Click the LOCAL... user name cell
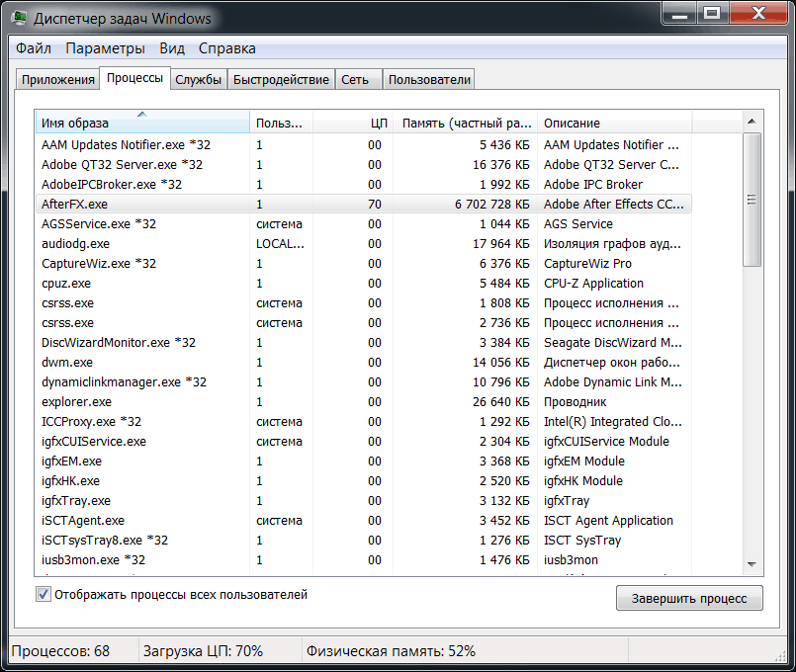 click(280, 243)
